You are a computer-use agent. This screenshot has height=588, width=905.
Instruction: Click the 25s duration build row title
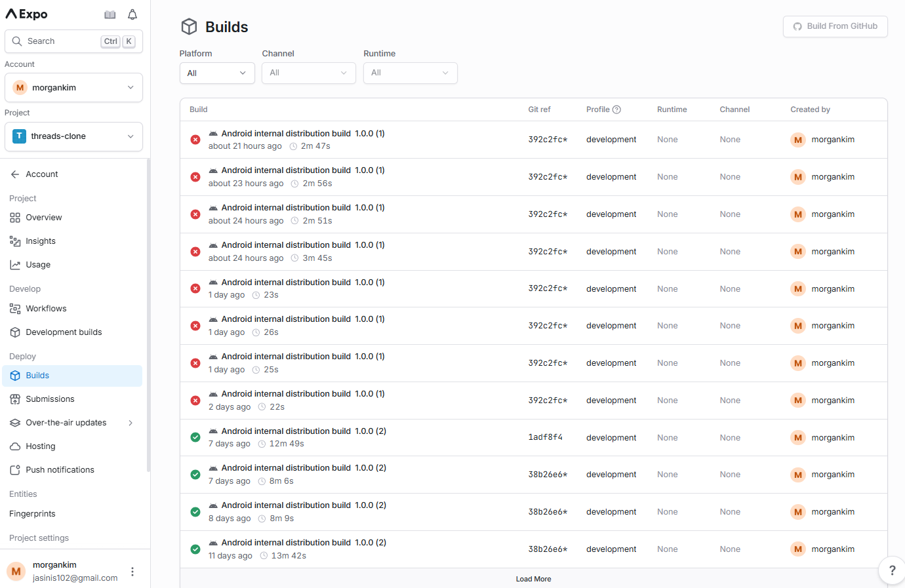pos(303,357)
